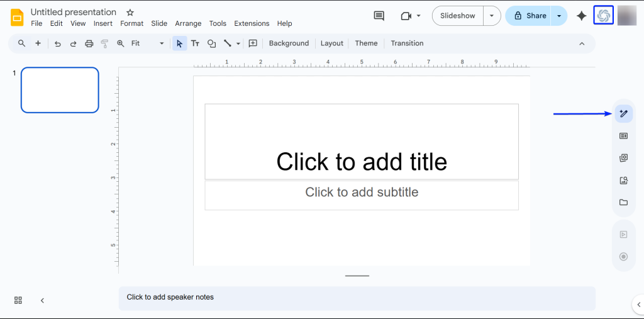Click the folder icon in side panel
Viewport: 644px width, 319px height.
(x=623, y=203)
